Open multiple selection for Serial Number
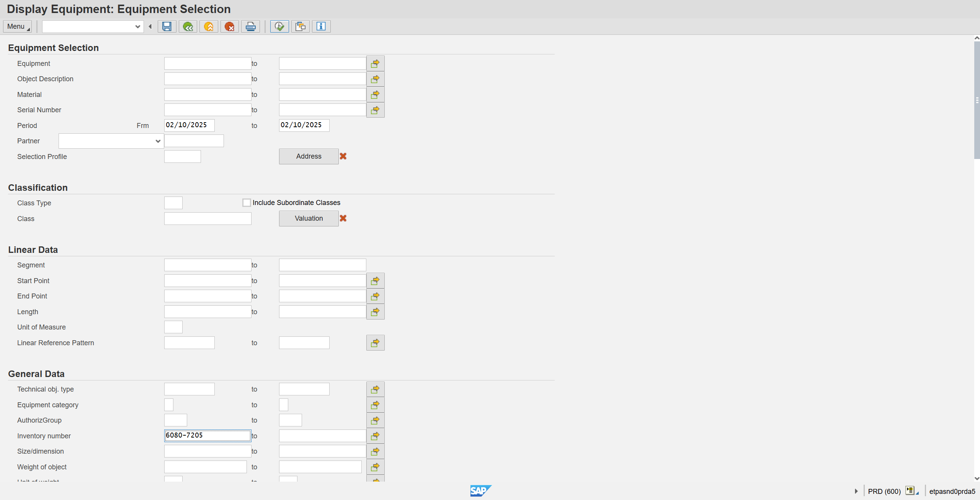The width and height of the screenshot is (980, 500). 376,110
